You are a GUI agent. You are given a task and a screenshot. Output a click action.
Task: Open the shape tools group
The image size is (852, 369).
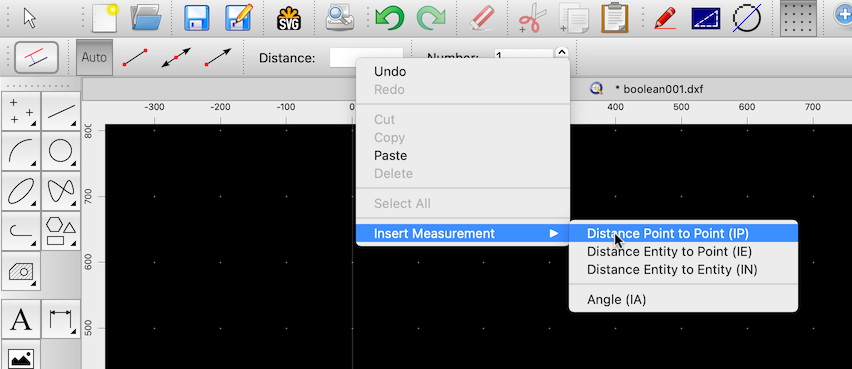(x=61, y=231)
